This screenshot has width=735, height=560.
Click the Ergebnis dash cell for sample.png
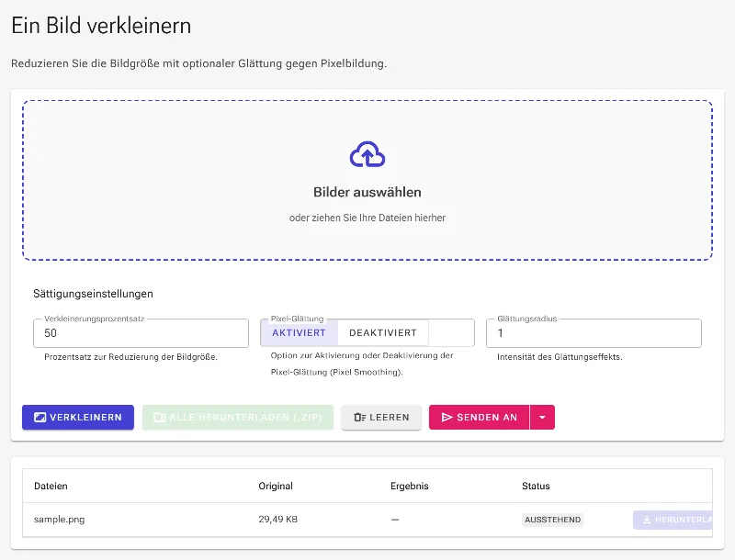point(395,520)
